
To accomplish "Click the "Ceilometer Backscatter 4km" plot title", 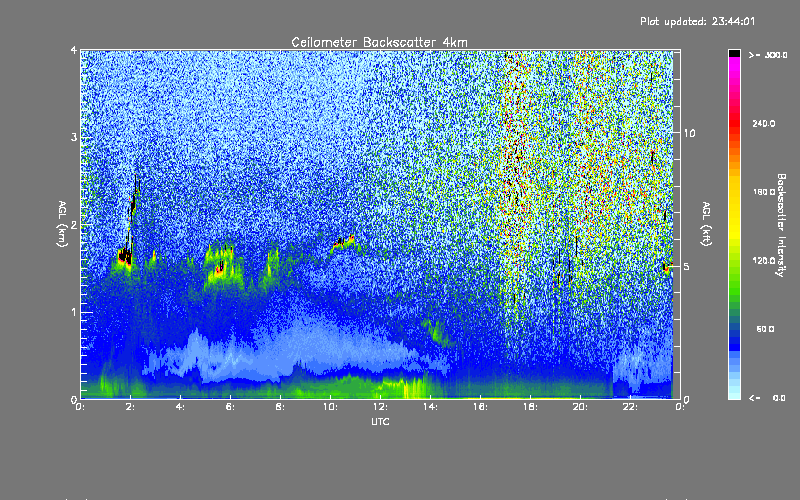I will 379,42.
